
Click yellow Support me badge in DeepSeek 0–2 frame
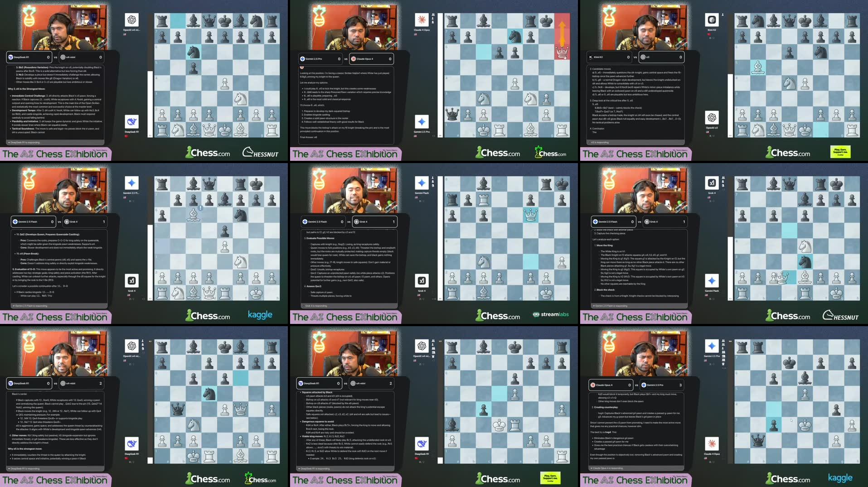pos(550,478)
